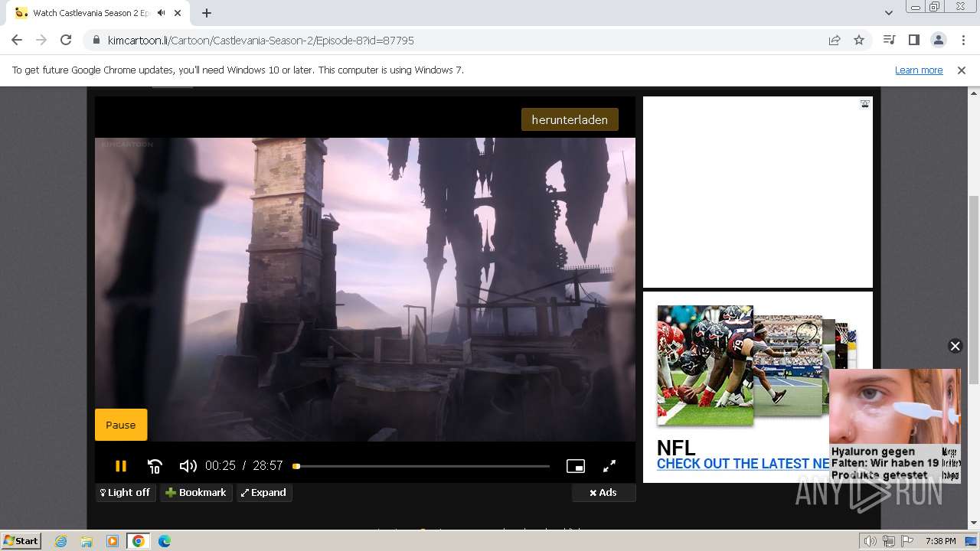Open a new browser tab
This screenshot has height=551, width=980.
click(x=207, y=13)
